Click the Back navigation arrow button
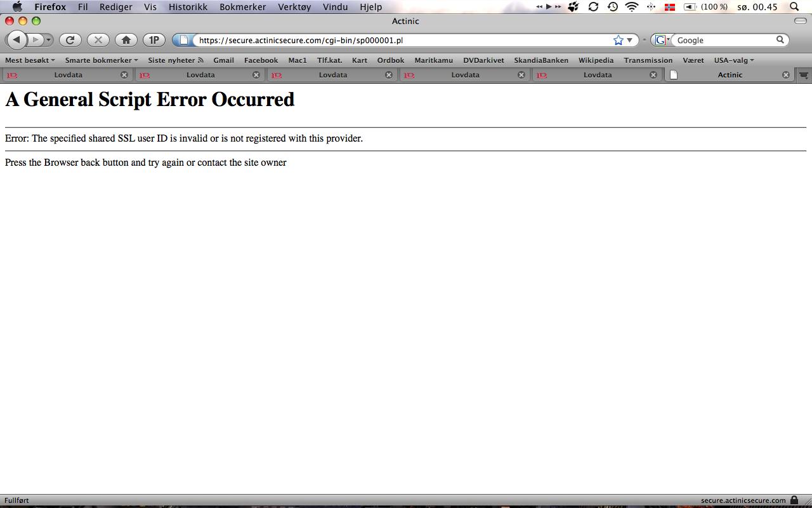Screen dimensions: 812x508 tap(16, 40)
